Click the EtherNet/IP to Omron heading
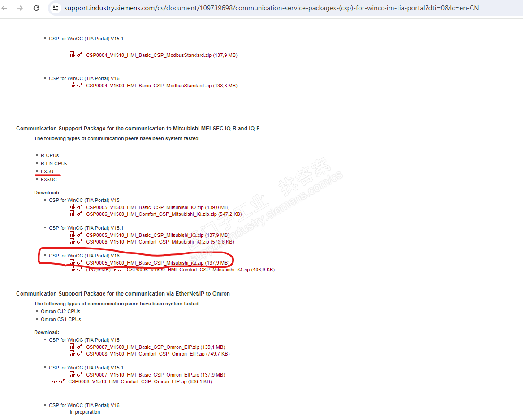Image resolution: width=523 pixels, height=420 pixels. 123,294
